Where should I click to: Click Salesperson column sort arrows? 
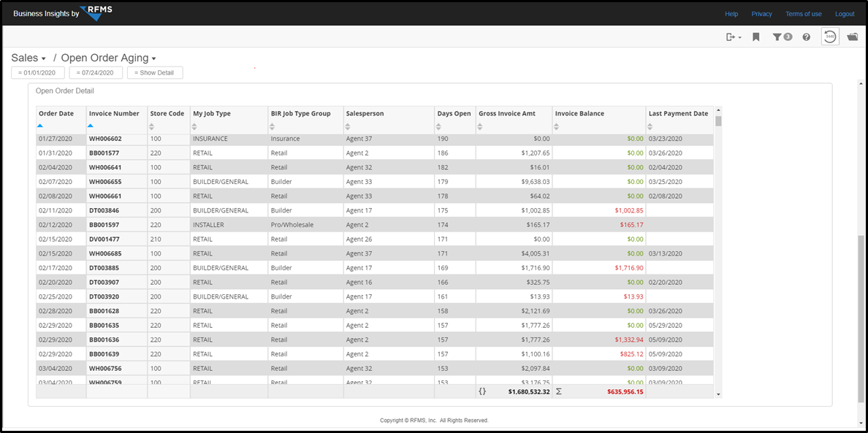[349, 126]
